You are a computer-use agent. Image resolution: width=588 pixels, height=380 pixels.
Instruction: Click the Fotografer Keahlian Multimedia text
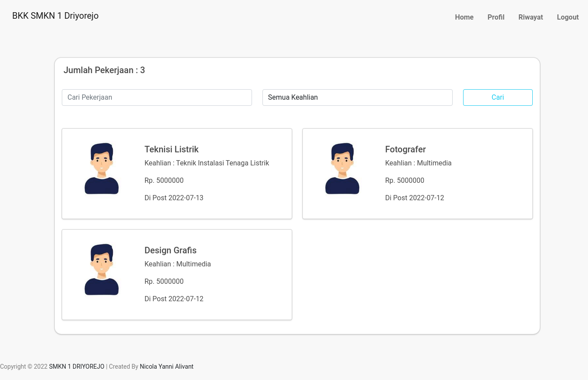pyautogui.click(x=418, y=163)
